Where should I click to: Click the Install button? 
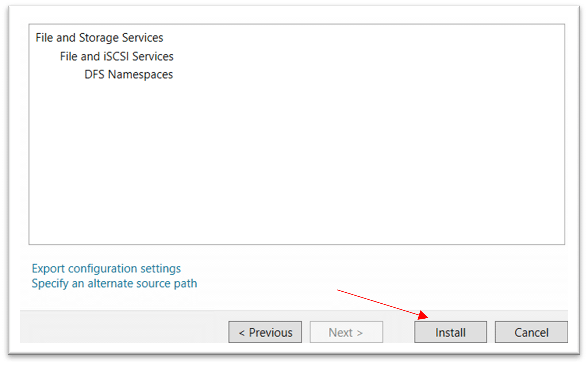click(450, 332)
